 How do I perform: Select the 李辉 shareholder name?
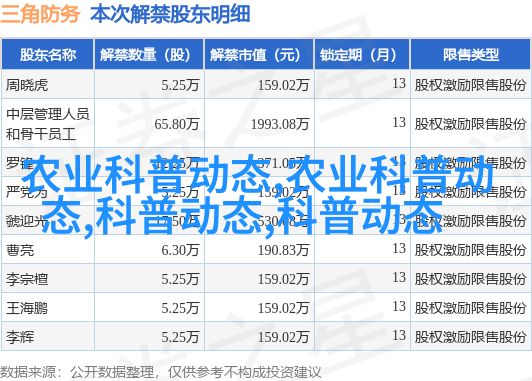[x=20, y=337]
